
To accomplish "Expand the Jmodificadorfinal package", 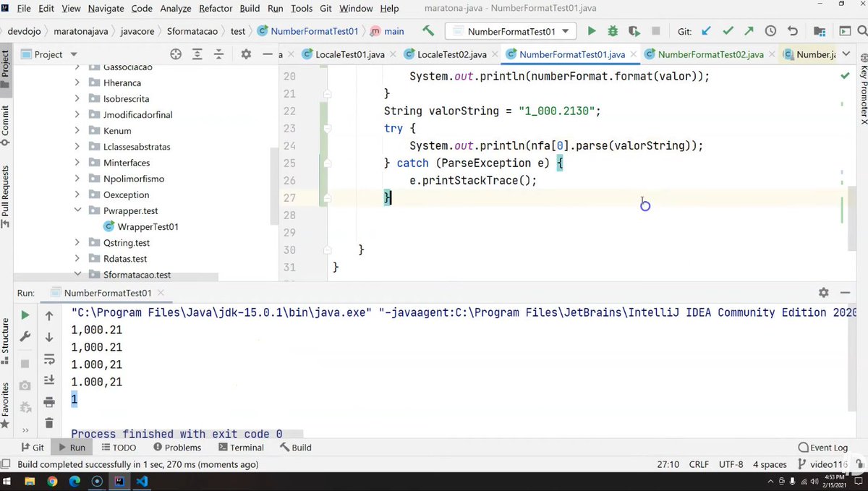I will tap(77, 114).
